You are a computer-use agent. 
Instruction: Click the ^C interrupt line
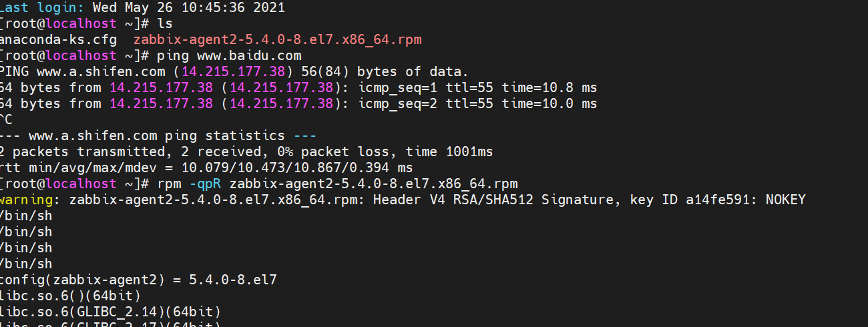tap(7, 120)
